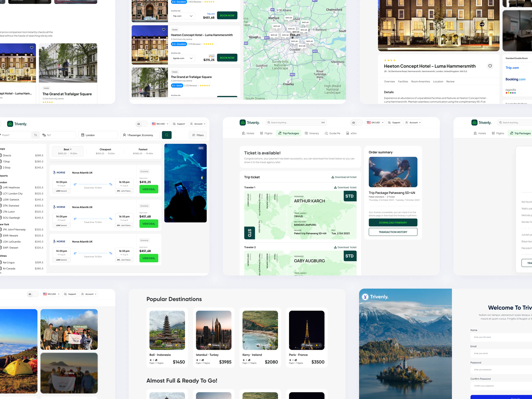Screen dimensions: 532x399
Task: Click the white Trivenly logo on the lake photo
Action: coord(375,297)
